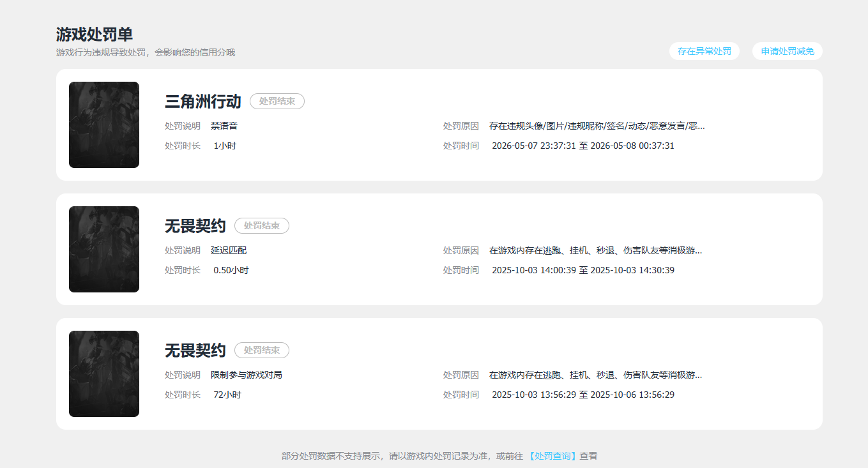This screenshot has height=468, width=868.
Task: Click the 存在异常处罚 button
Action: [704, 51]
